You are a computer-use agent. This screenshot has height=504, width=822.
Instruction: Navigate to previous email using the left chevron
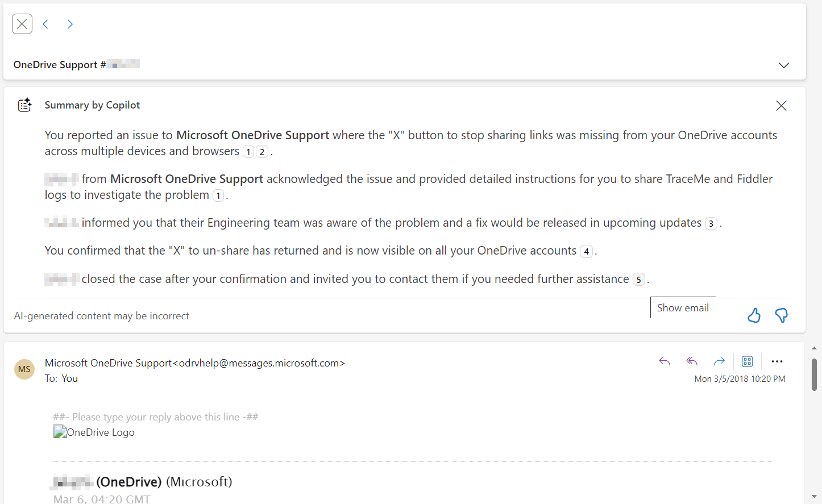coord(45,24)
